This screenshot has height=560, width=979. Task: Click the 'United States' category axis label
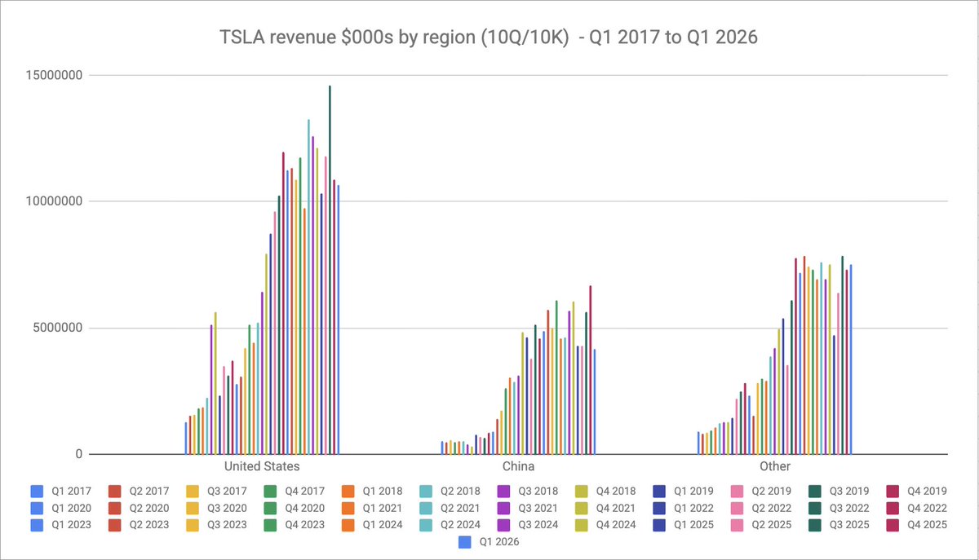pos(262,466)
